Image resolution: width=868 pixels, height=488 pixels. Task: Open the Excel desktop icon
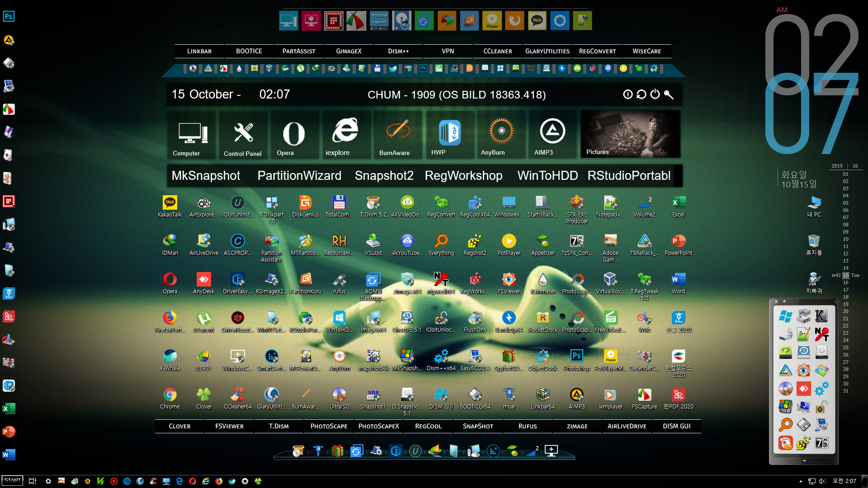pos(678,206)
